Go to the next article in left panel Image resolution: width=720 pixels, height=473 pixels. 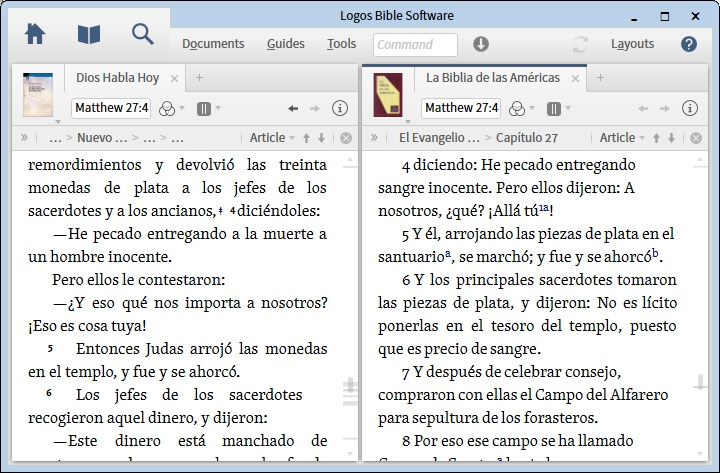pos(321,138)
